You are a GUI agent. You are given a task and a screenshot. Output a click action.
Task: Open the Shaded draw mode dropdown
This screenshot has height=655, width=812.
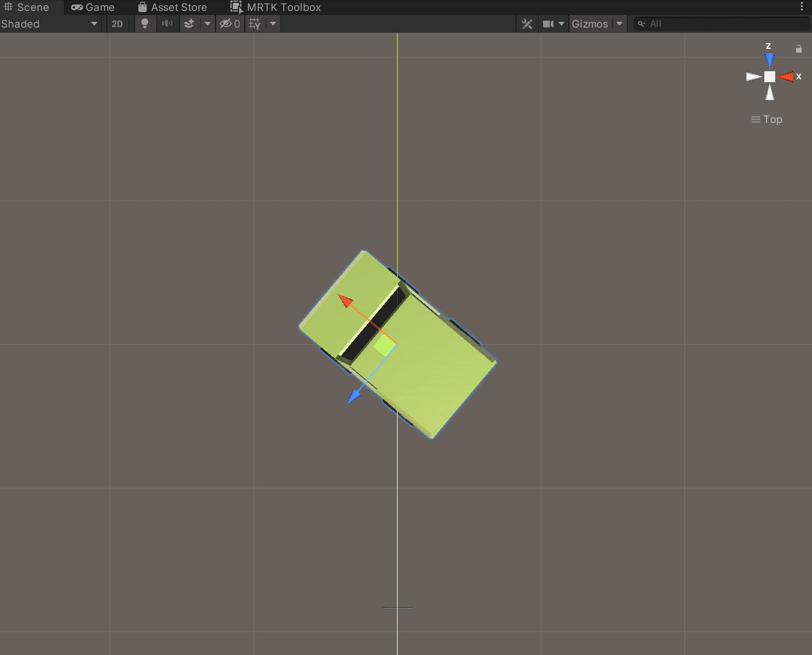coord(49,24)
